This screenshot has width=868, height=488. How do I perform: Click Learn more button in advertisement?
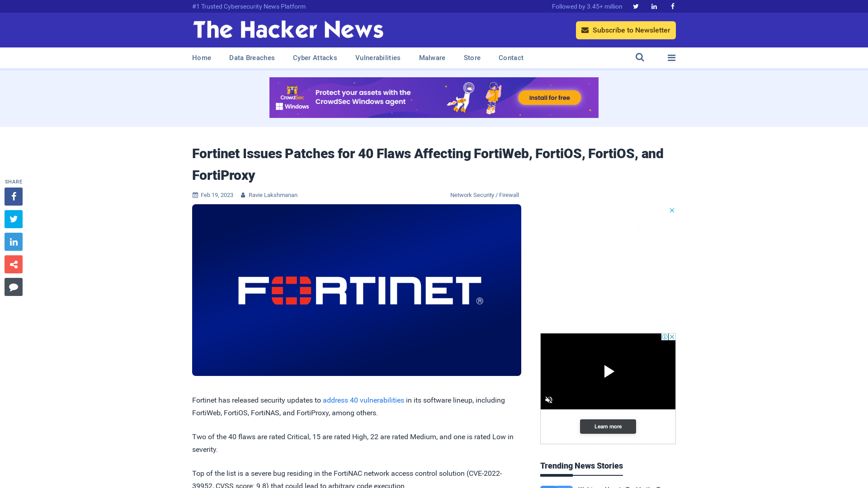tap(608, 426)
